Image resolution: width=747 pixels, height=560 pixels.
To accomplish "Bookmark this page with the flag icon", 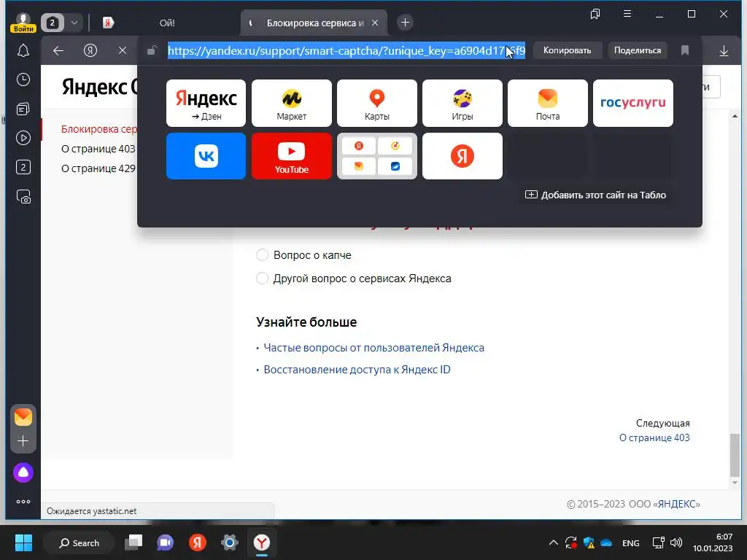I will pos(685,50).
